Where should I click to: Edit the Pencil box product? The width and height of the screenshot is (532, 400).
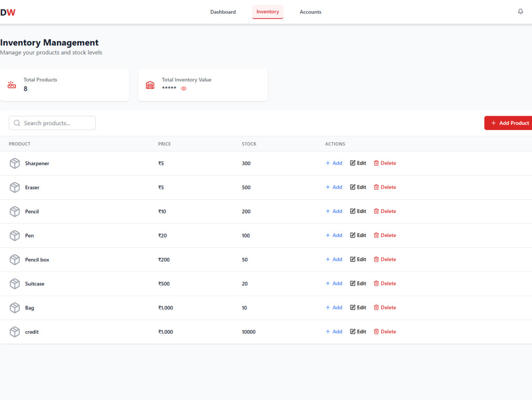358,259
